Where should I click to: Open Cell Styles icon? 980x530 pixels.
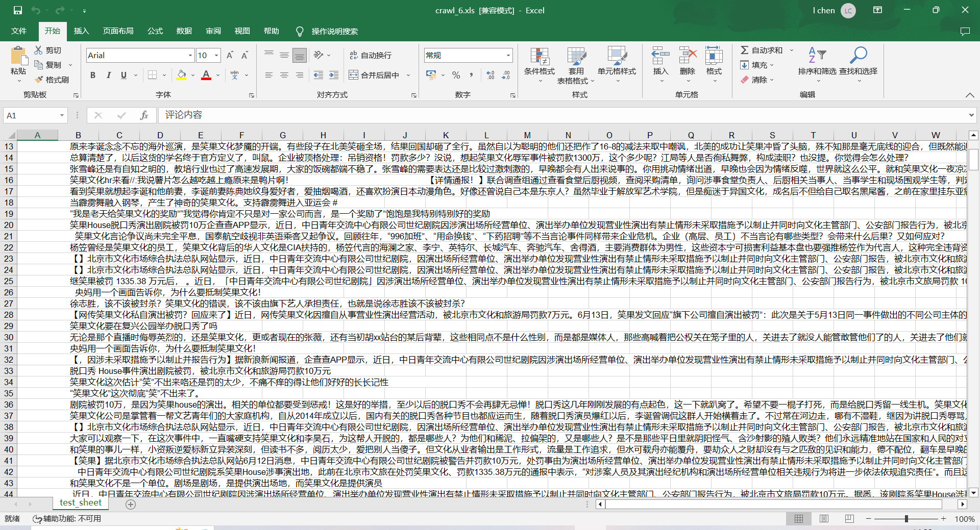(617, 56)
